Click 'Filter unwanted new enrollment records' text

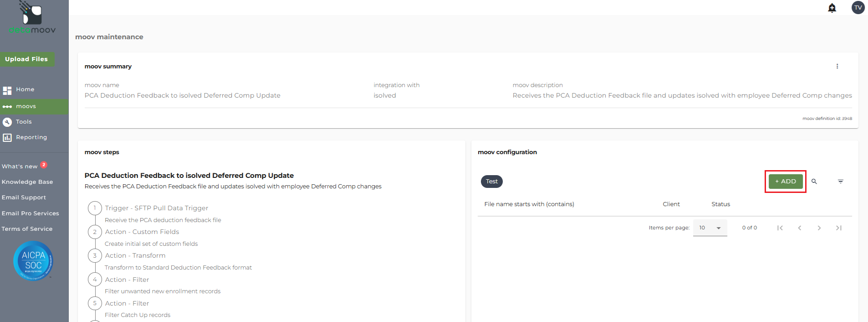coord(163,291)
